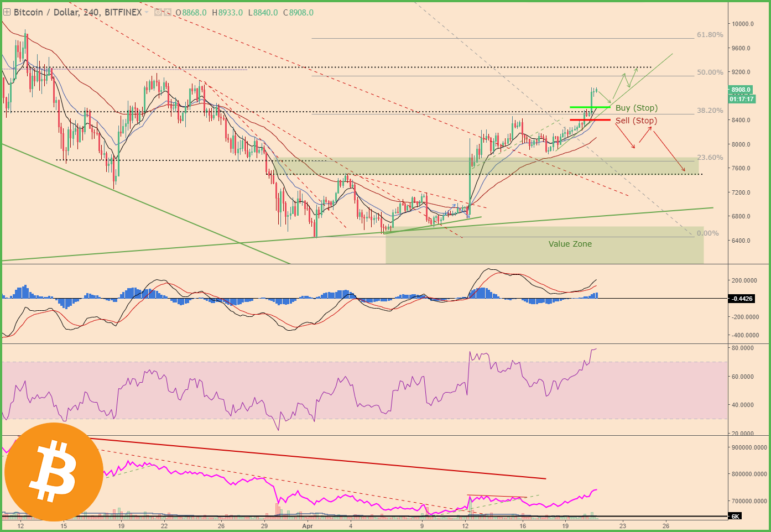Select the Bitcoin / Dollar, 240, BITFINEX title
The height and width of the screenshot is (532, 771).
78,12
